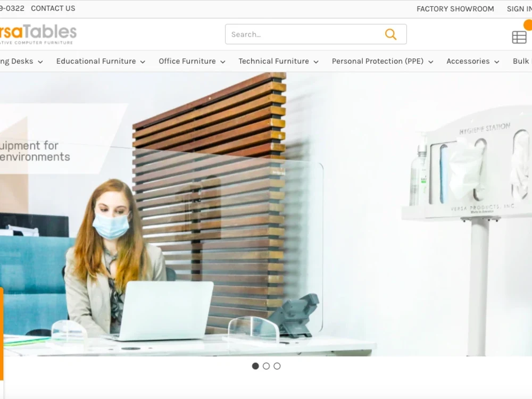Click the Versa Tables logo
The image size is (532, 399).
point(38,33)
